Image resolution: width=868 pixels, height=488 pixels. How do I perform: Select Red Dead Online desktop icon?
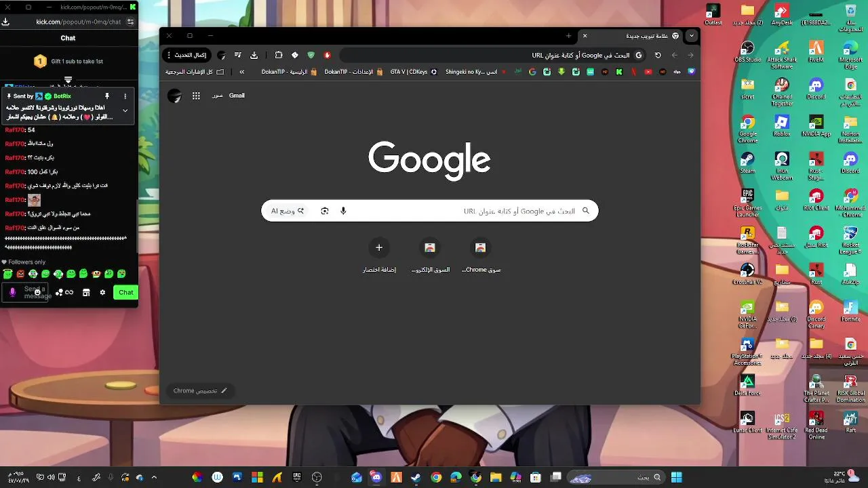pos(816,425)
